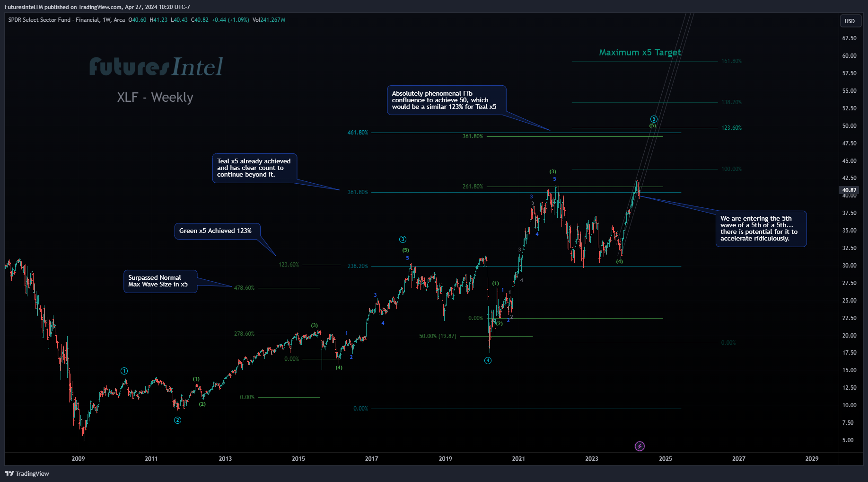Image resolution: width=868 pixels, height=482 pixels.
Task: Click the 2017 time axis label
Action: (372, 459)
